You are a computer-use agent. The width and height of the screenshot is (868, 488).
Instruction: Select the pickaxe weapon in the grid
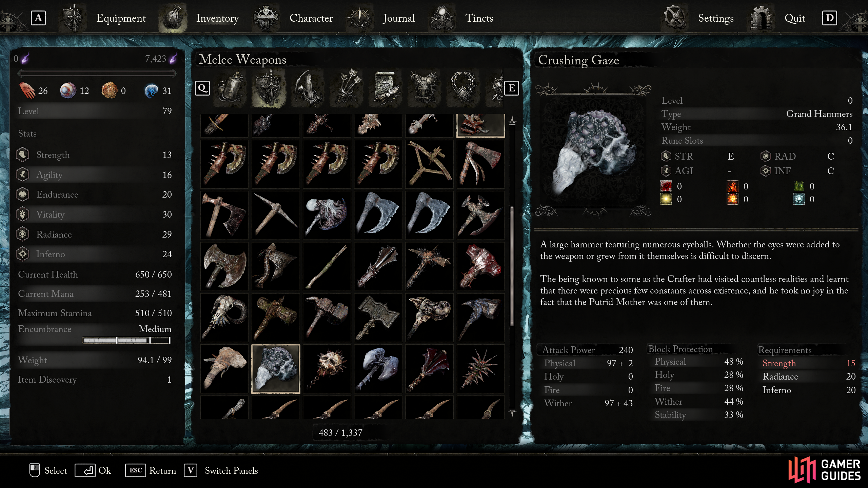pyautogui.click(x=276, y=215)
